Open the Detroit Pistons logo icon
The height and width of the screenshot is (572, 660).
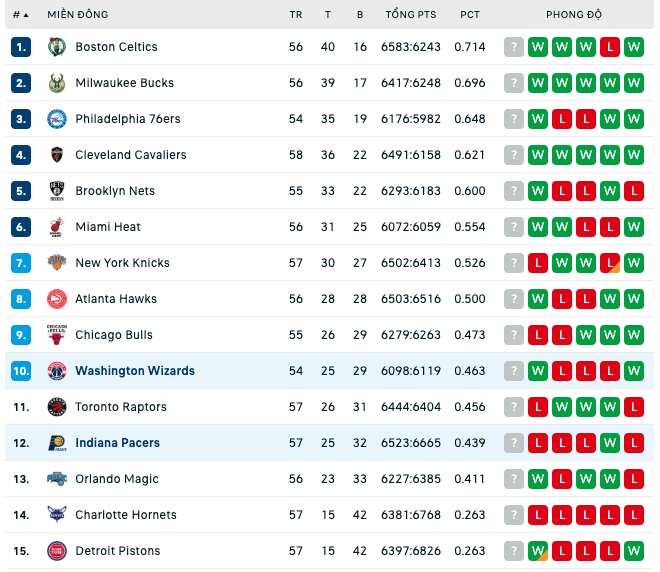point(56,551)
